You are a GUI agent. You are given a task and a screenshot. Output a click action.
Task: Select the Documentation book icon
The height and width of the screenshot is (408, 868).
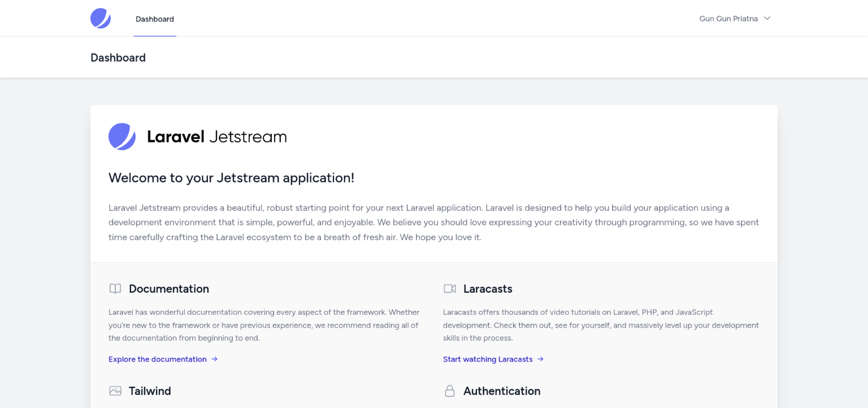point(115,288)
